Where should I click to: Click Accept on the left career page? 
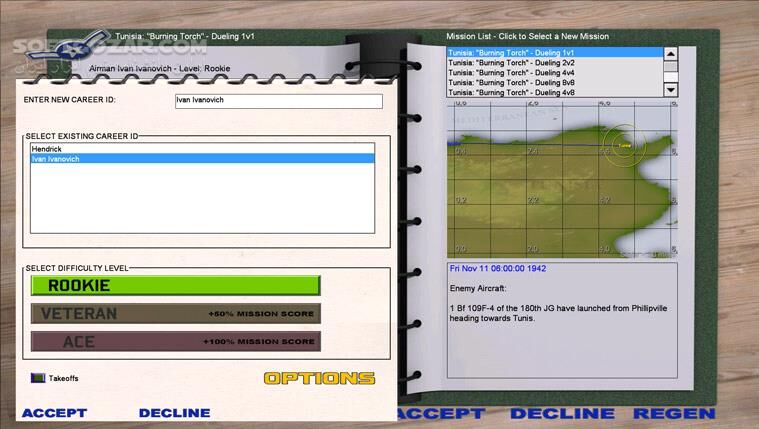coord(54,412)
